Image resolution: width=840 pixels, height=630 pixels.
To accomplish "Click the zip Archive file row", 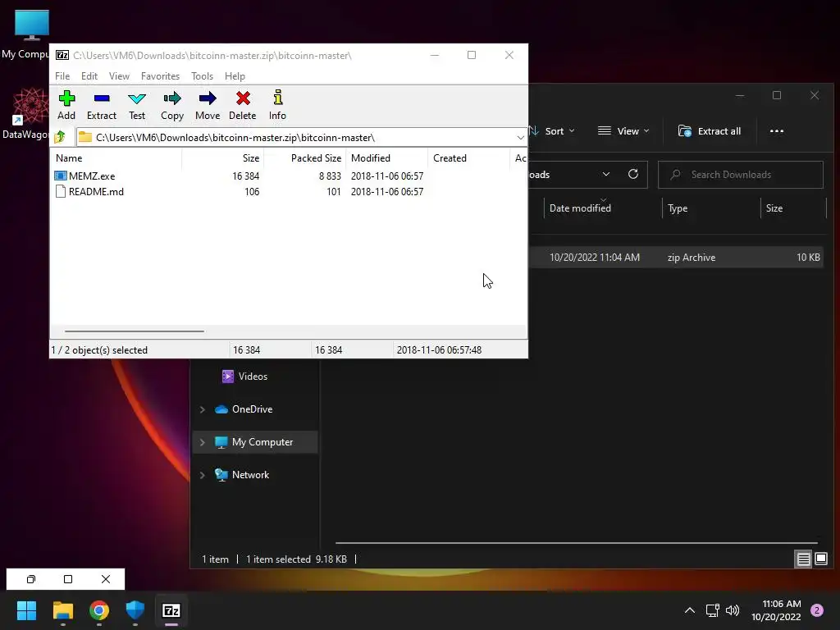I will [676, 257].
